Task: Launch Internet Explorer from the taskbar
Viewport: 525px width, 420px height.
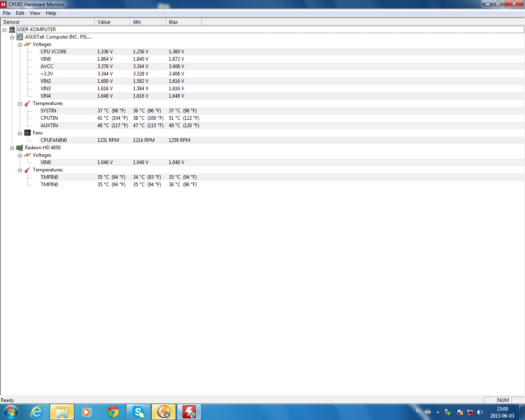Action: pyautogui.click(x=37, y=412)
